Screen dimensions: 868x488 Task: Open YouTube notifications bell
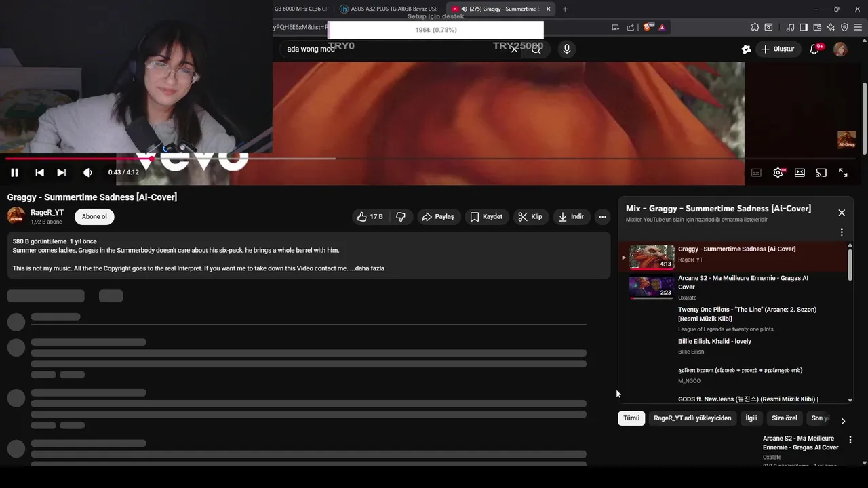pyautogui.click(x=815, y=49)
